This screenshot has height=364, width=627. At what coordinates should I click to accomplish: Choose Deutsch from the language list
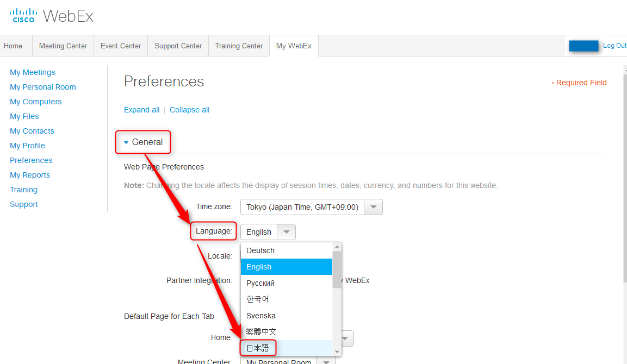point(286,250)
